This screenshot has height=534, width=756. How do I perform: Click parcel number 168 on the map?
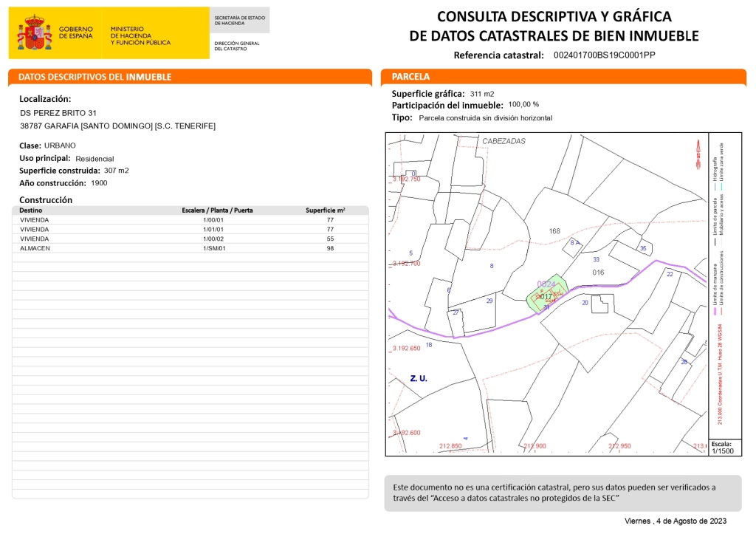click(554, 231)
